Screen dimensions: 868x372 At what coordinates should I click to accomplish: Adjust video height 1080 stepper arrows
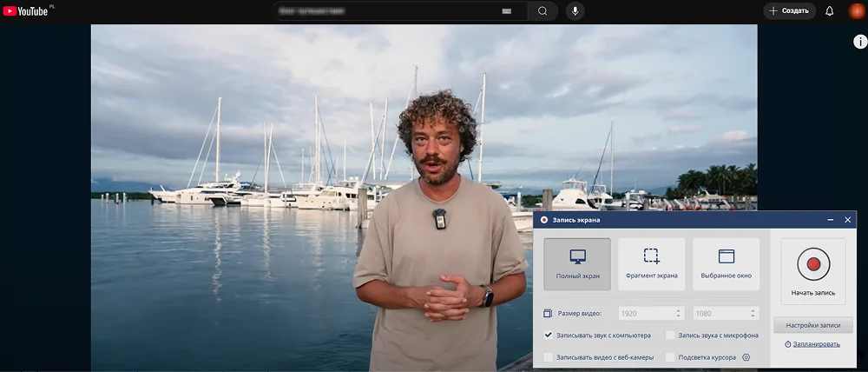[x=753, y=313]
